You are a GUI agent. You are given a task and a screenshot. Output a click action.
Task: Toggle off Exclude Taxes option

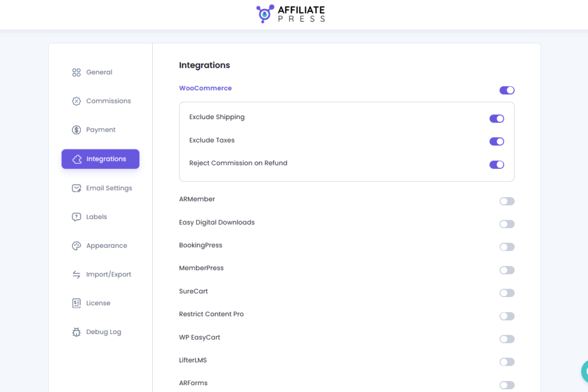click(x=496, y=141)
